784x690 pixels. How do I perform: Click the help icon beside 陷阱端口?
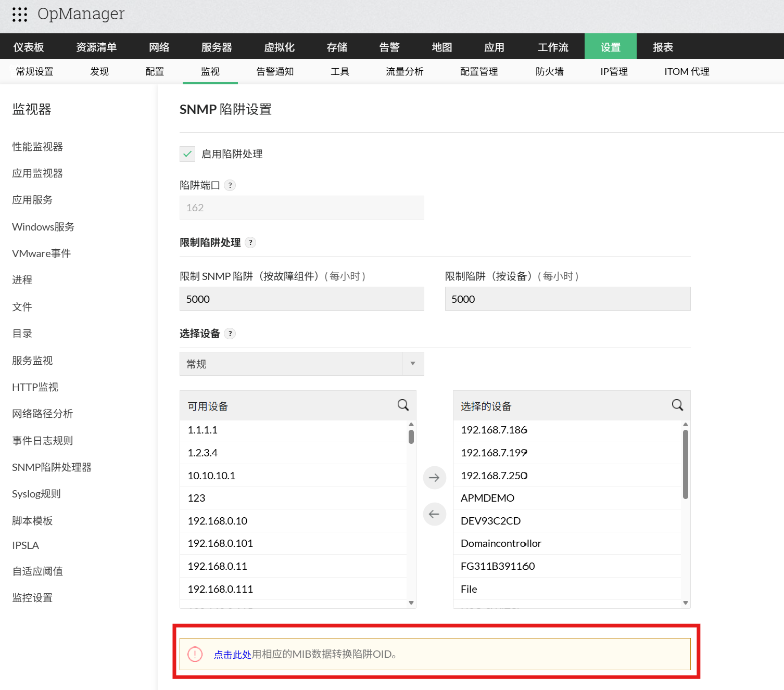pos(230,185)
